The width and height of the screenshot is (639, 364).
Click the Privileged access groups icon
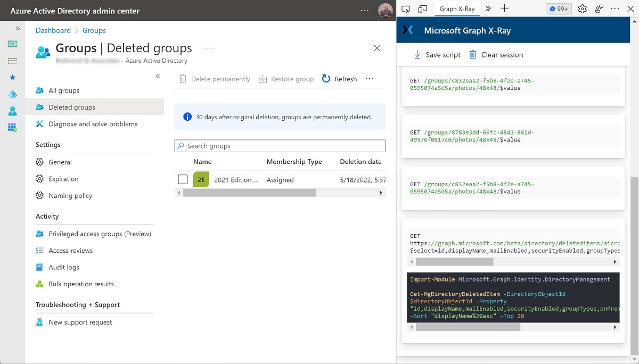coord(39,234)
